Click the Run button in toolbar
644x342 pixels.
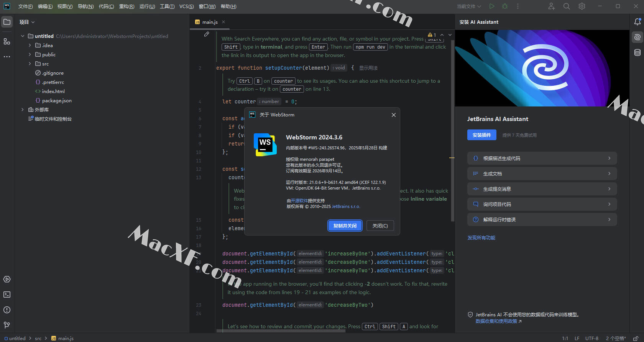click(492, 6)
